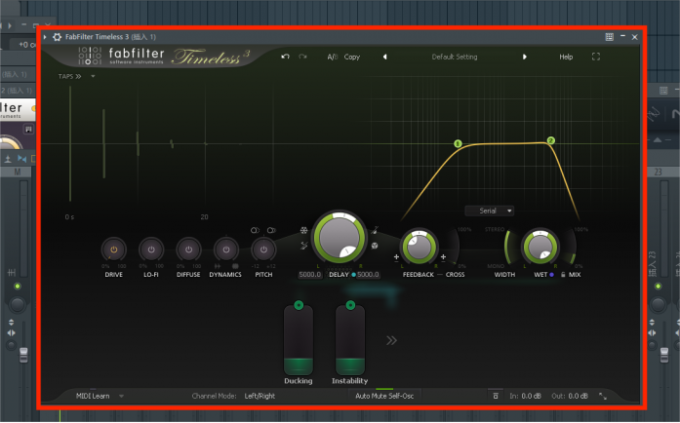Click the plus/minus icon left of Feedback knob
The height and width of the screenshot is (423, 680).
point(396,257)
